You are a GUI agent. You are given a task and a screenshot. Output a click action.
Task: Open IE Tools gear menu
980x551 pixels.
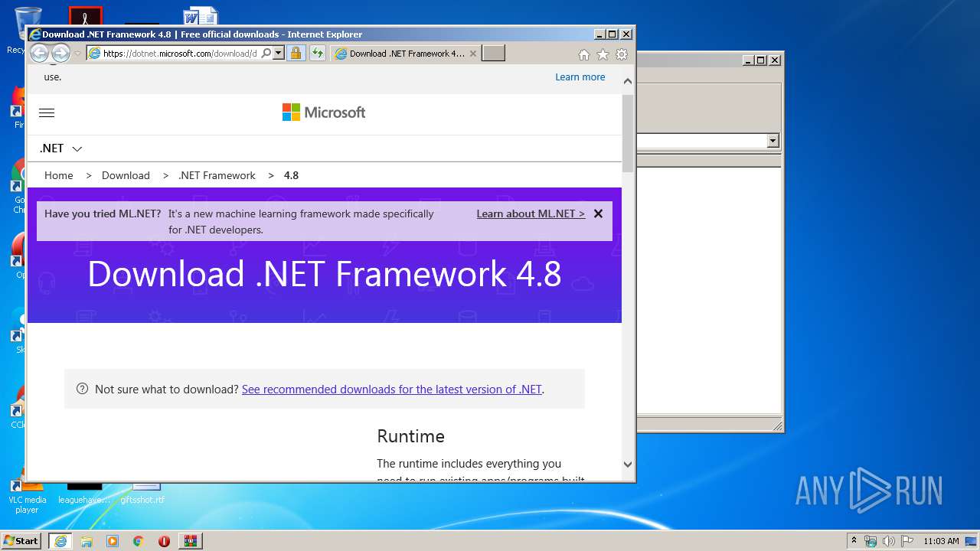pos(622,54)
